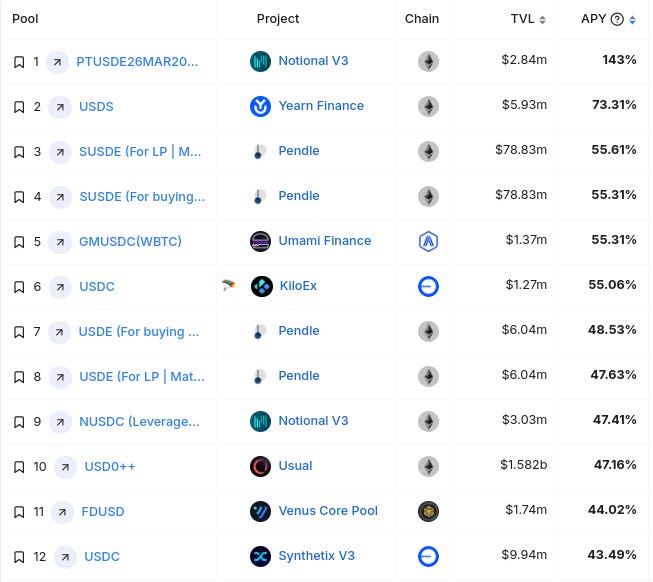Screen dimensions: 653x582
Task: Select the 143% APY value
Action: [619, 60]
